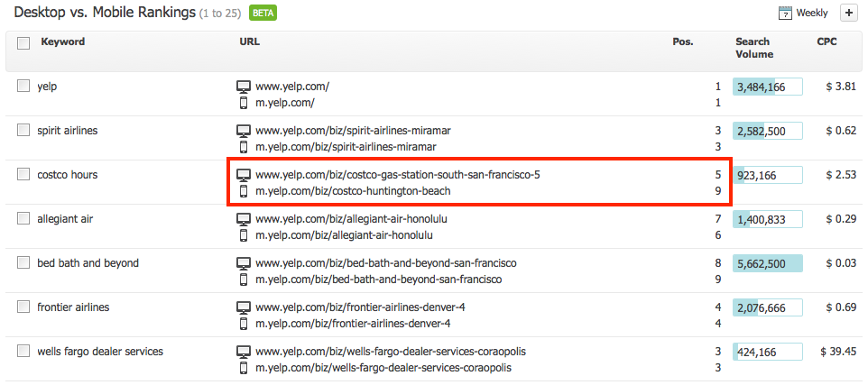Click the keyword text 'frontier airlines'
Screen dimensions: 868x385
click(73, 307)
